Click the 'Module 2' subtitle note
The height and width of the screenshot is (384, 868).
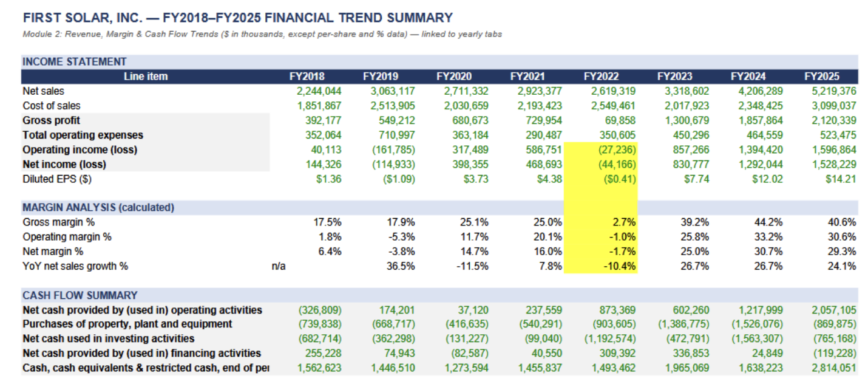tap(262, 34)
